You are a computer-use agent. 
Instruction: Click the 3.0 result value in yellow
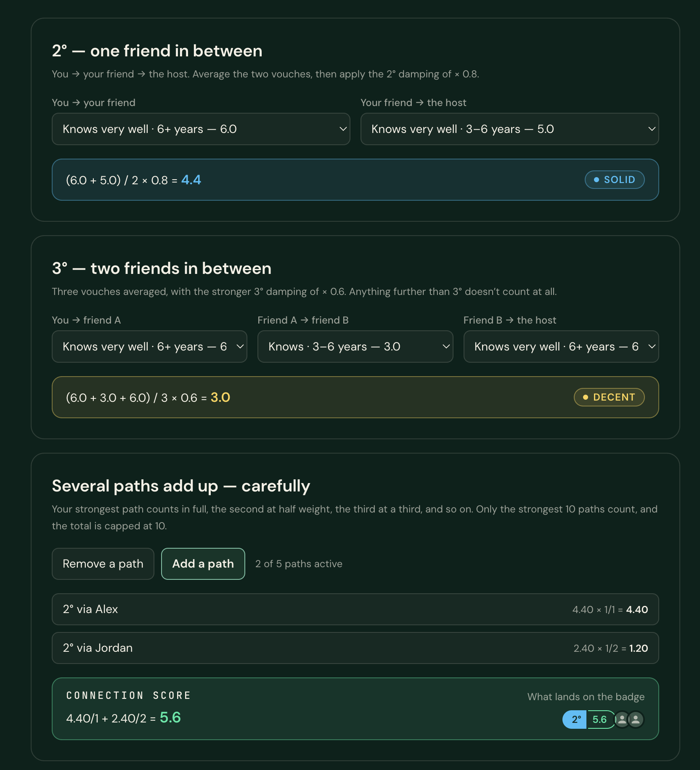(220, 397)
